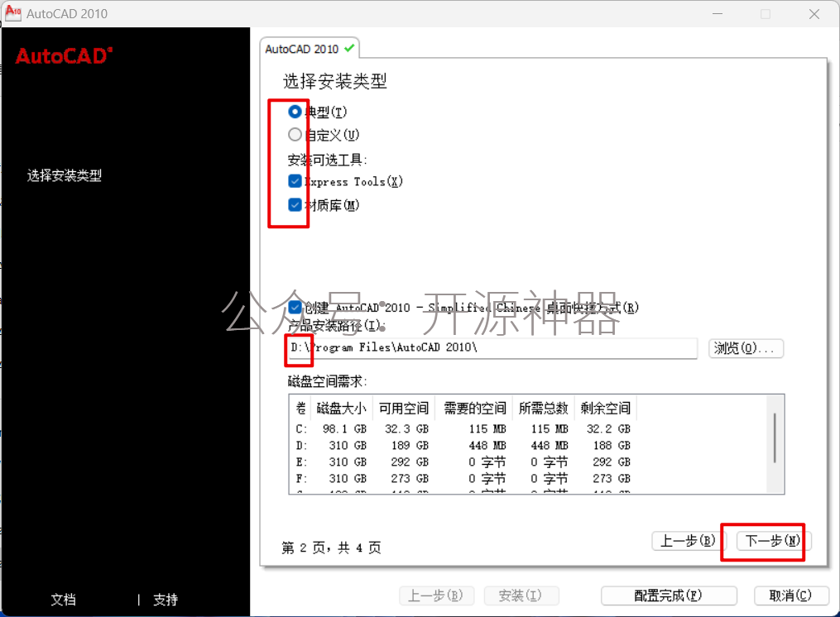Toggle the Express Tools(X) checkbox
The width and height of the screenshot is (840, 617).
pos(295,181)
